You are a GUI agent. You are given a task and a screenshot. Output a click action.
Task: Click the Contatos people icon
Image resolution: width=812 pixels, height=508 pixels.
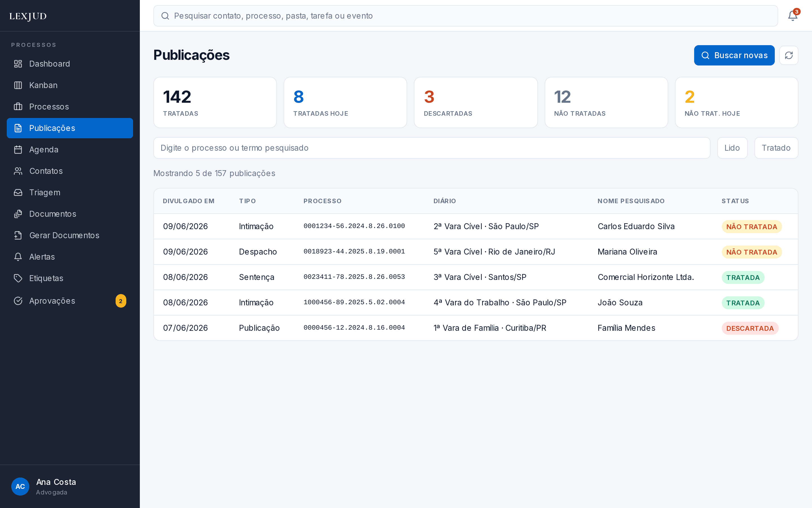coord(18,171)
